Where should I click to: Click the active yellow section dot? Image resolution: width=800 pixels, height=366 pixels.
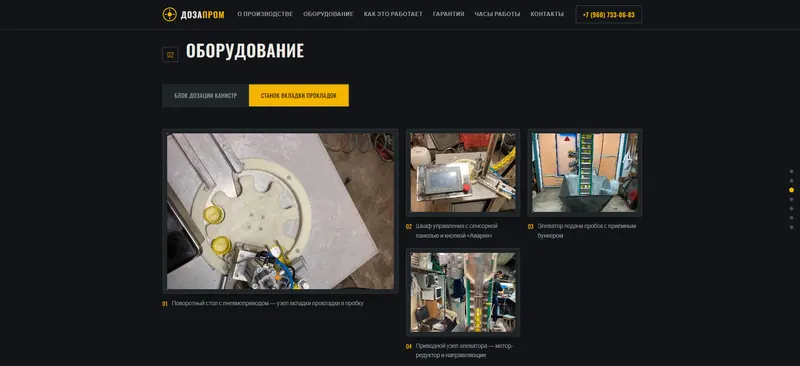click(x=791, y=190)
